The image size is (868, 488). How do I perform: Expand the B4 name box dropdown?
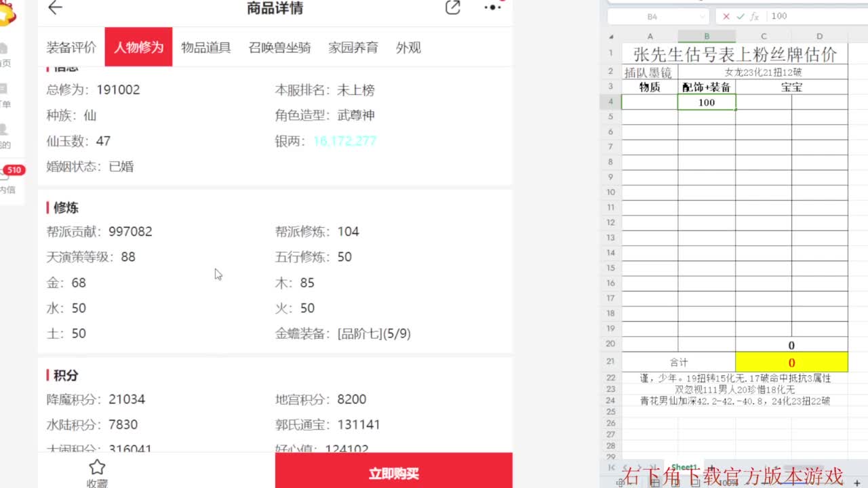tap(702, 16)
